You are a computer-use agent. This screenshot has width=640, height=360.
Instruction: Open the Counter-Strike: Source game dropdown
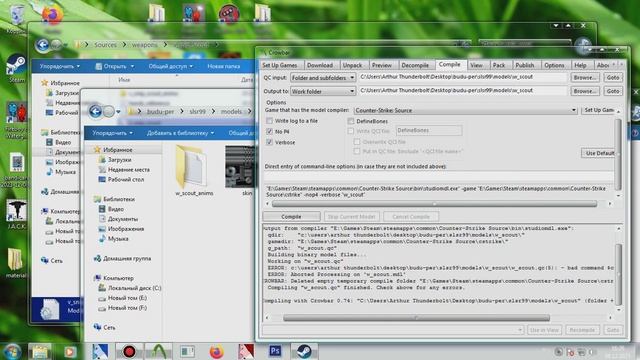coord(465,110)
